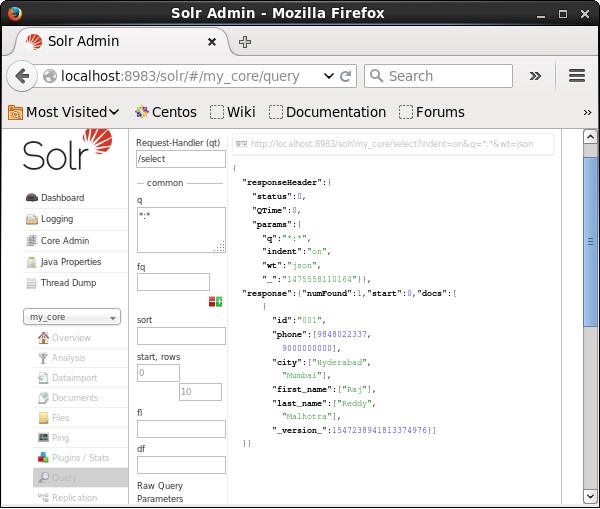The width and height of the screenshot is (600, 509).
Task: Reload the page with the refresh icon
Action: [346, 76]
